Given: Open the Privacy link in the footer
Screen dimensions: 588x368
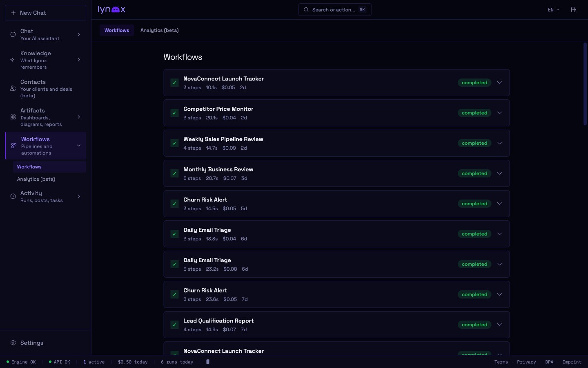Looking at the screenshot, I should (526, 362).
